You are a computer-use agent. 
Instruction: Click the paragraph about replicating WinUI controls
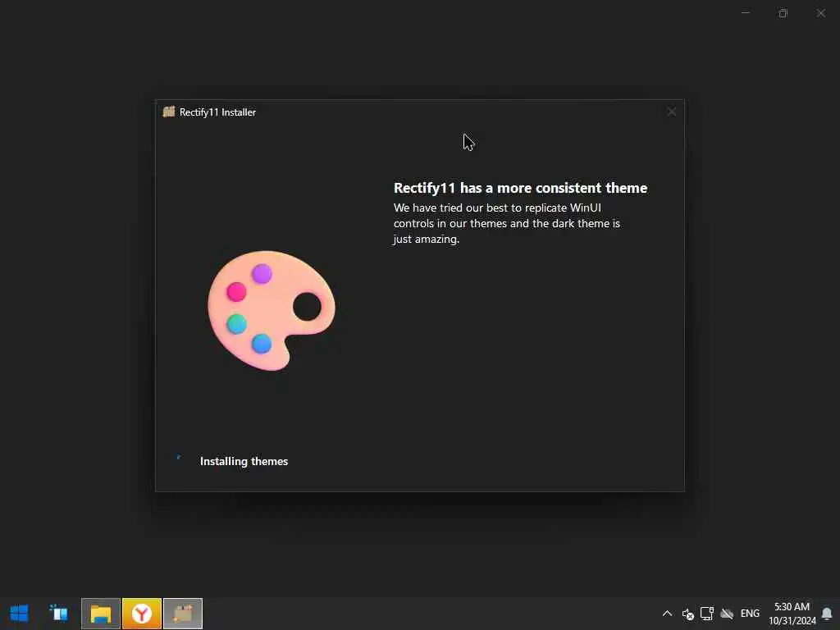(x=507, y=223)
